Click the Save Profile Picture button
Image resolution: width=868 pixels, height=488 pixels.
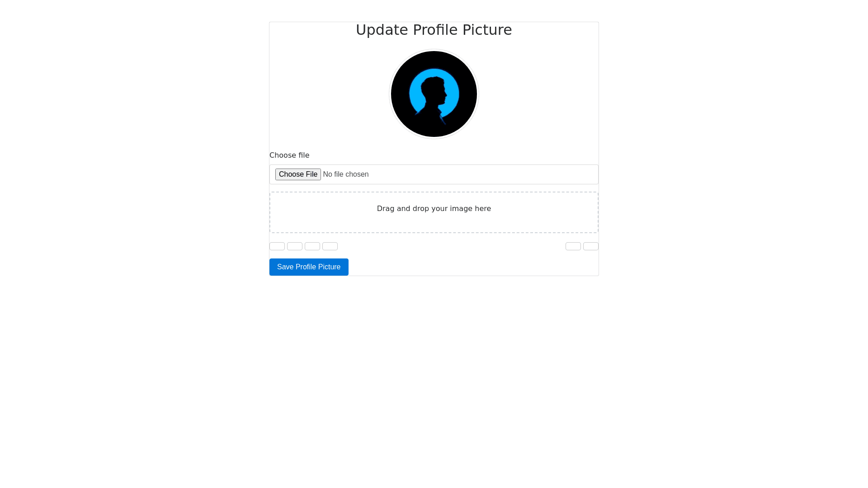[x=309, y=267]
